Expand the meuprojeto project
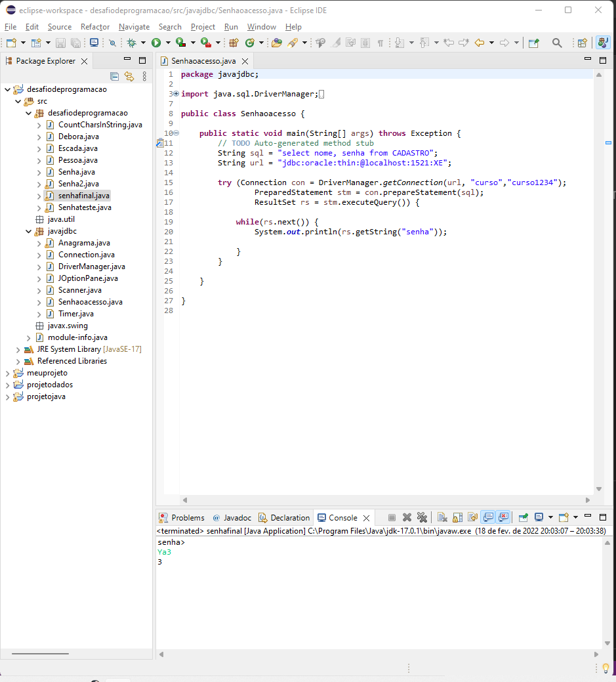The image size is (616, 682). (x=7, y=373)
